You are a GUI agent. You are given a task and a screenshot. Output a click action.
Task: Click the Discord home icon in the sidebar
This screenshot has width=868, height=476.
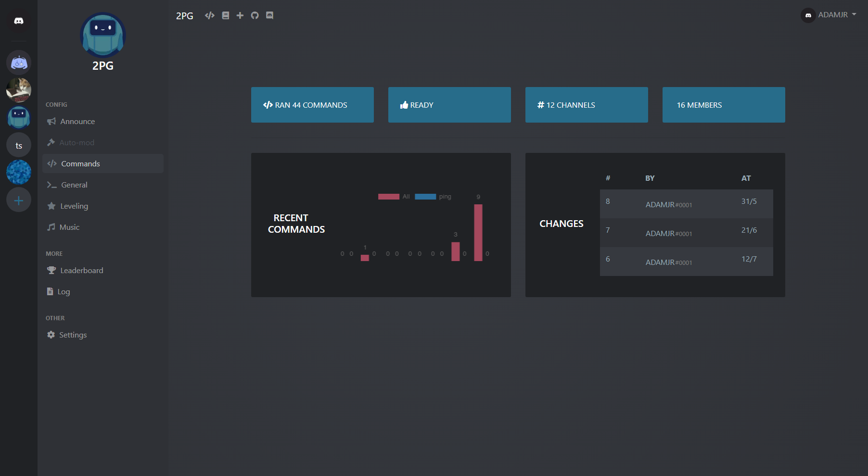[x=18, y=20]
